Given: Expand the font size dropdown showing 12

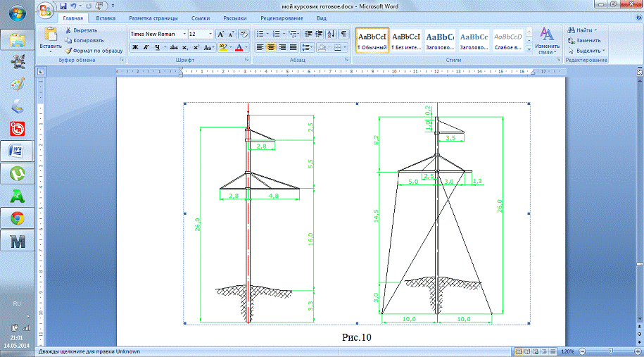Looking at the screenshot, I should pos(210,34).
